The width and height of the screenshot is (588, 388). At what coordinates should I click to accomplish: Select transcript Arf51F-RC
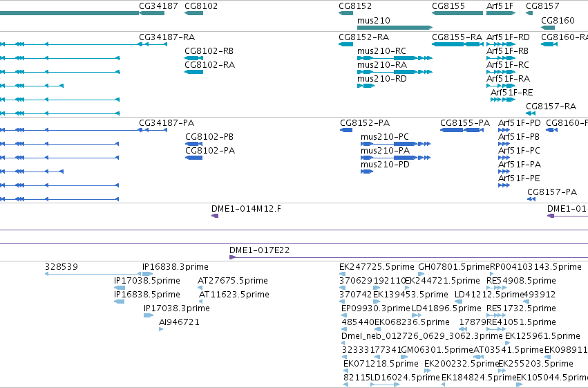(507, 65)
